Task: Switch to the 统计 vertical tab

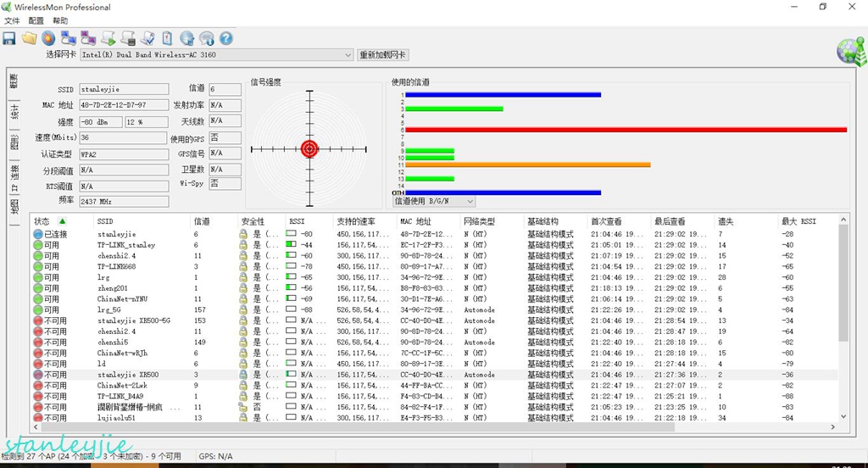Action: pyautogui.click(x=14, y=111)
